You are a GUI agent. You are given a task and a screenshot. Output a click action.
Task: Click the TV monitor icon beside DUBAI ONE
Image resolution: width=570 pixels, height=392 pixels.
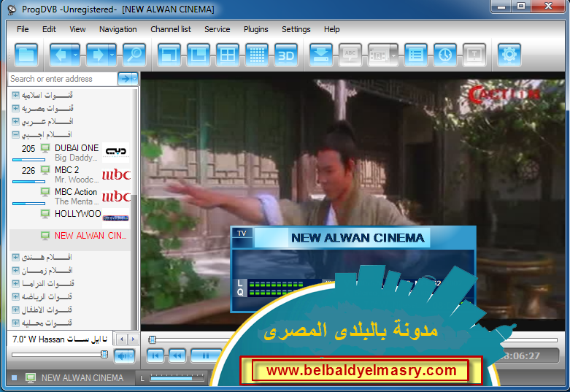tap(45, 148)
